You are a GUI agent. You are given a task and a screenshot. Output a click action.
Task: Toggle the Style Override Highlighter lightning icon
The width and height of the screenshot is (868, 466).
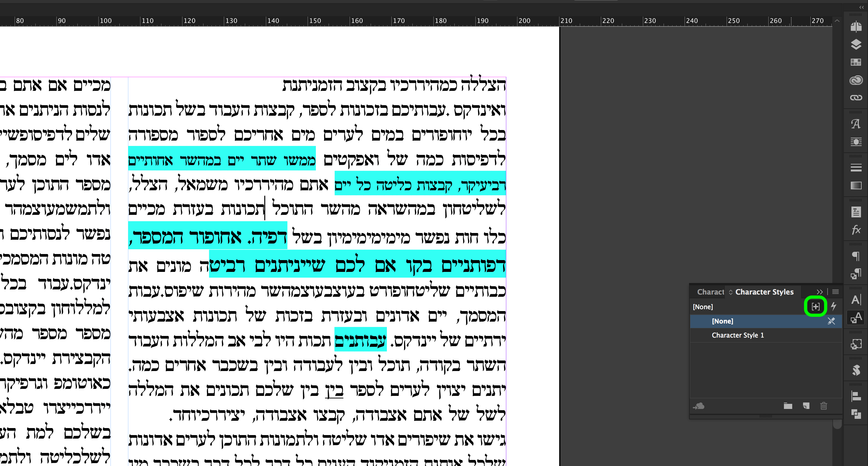(x=834, y=307)
